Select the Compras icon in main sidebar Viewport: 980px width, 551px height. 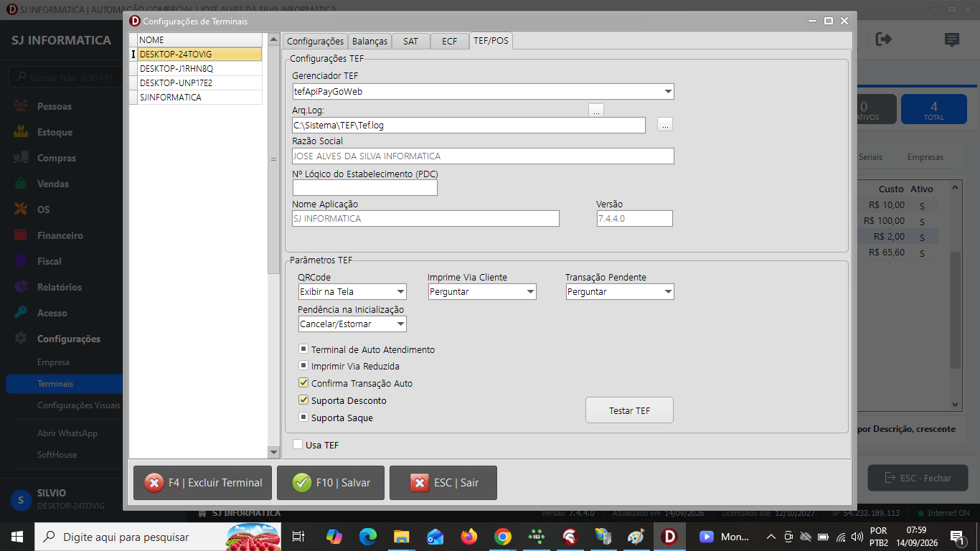(22, 158)
